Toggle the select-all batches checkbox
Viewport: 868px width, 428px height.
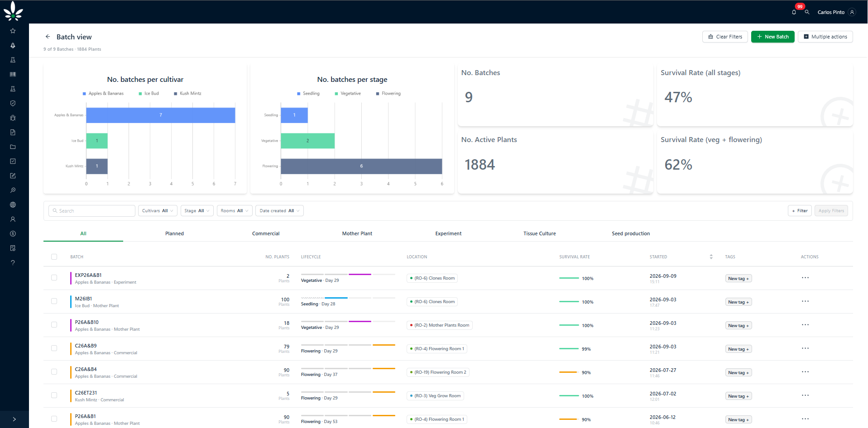(54, 257)
